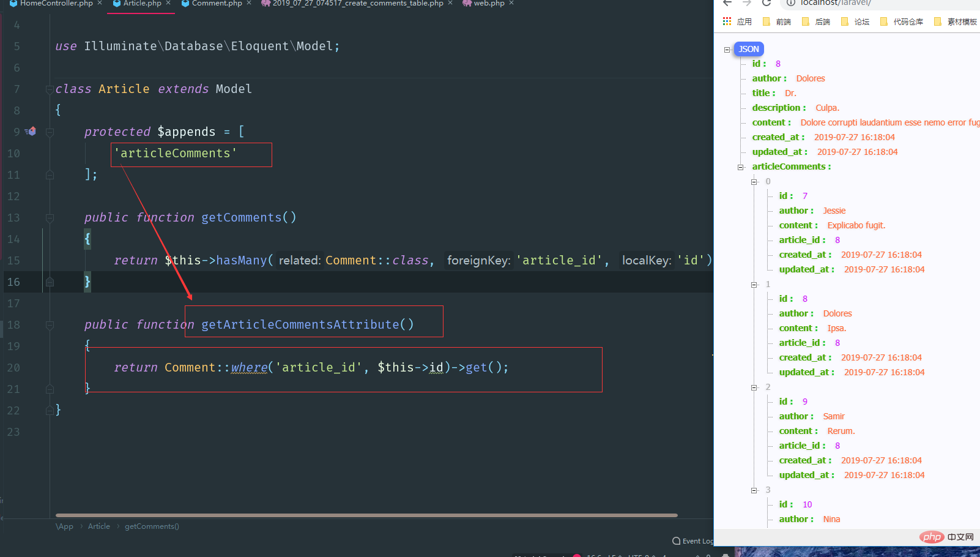The width and height of the screenshot is (980, 557).
Task: Close the Article.php editor tab
Action: (168, 3)
